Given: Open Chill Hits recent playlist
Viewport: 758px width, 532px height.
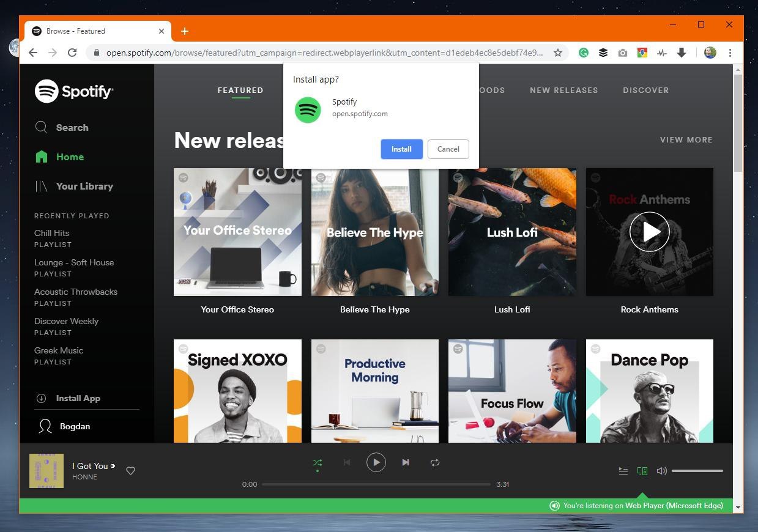Looking at the screenshot, I should point(52,233).
